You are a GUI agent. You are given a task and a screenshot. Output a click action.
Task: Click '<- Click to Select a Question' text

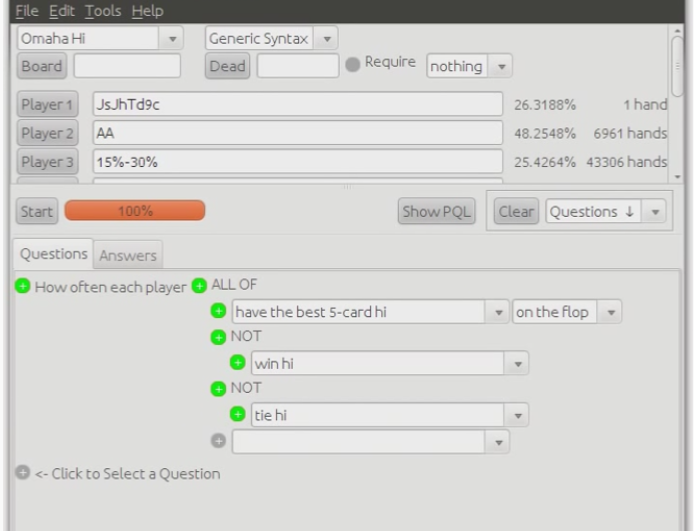pyautogui.click(x=127, y=474)
